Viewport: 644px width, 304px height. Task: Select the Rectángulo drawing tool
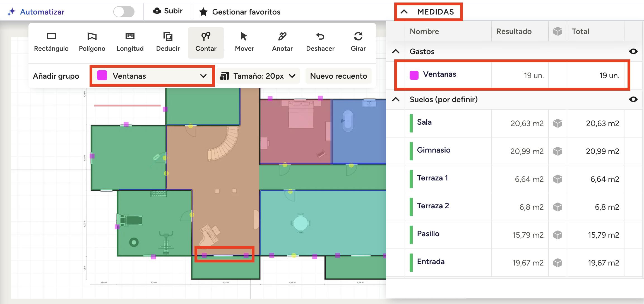tap(51, 42)
